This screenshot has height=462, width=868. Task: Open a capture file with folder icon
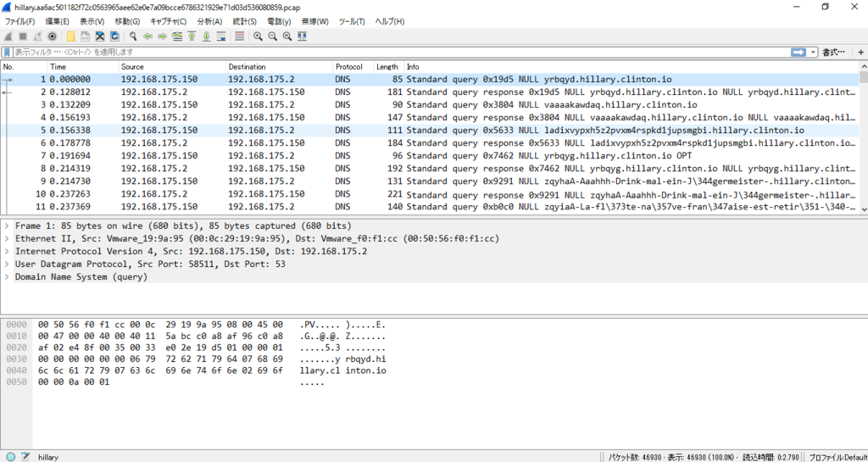(71, 36)
